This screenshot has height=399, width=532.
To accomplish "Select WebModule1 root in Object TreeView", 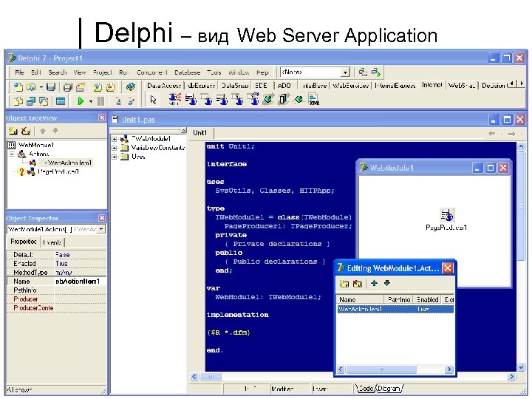I will pos(36,146).
